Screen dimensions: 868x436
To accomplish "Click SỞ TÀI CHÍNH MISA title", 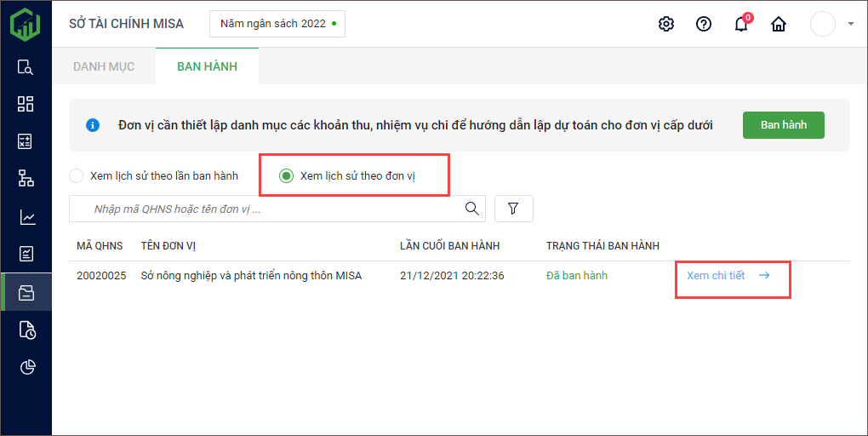I will (x=126, y=24).
